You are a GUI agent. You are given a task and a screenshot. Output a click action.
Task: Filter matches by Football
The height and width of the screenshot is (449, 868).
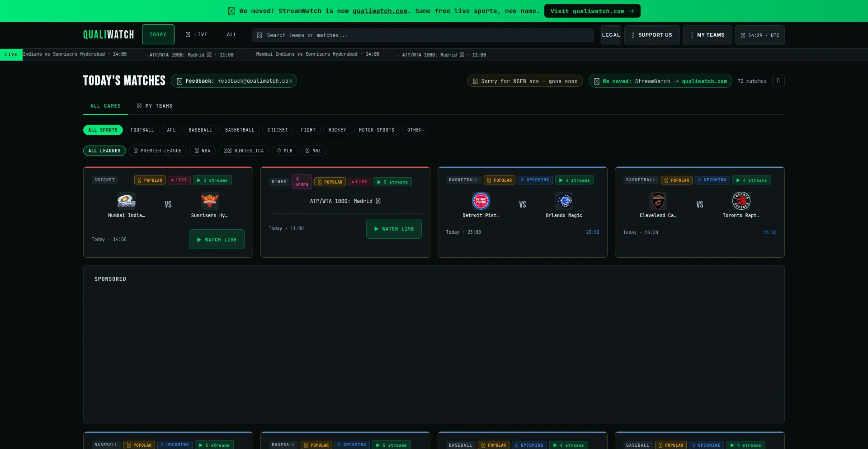[142, 130]
